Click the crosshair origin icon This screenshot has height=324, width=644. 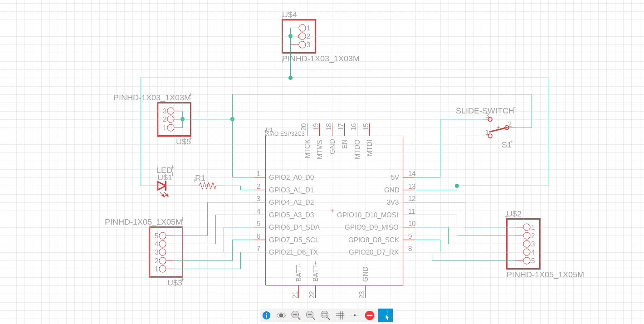pos(355,315)
